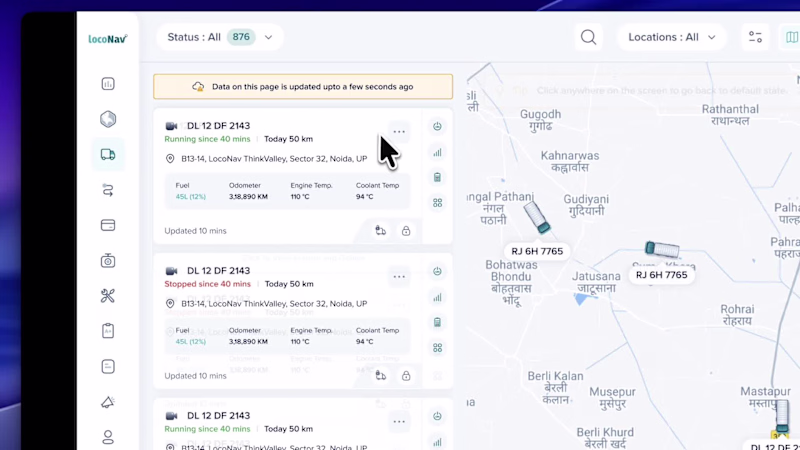The width and height of the screenshot is (800, 450).
Task: Click the 876 vehicle count badge
Action: tap(241, 37)
